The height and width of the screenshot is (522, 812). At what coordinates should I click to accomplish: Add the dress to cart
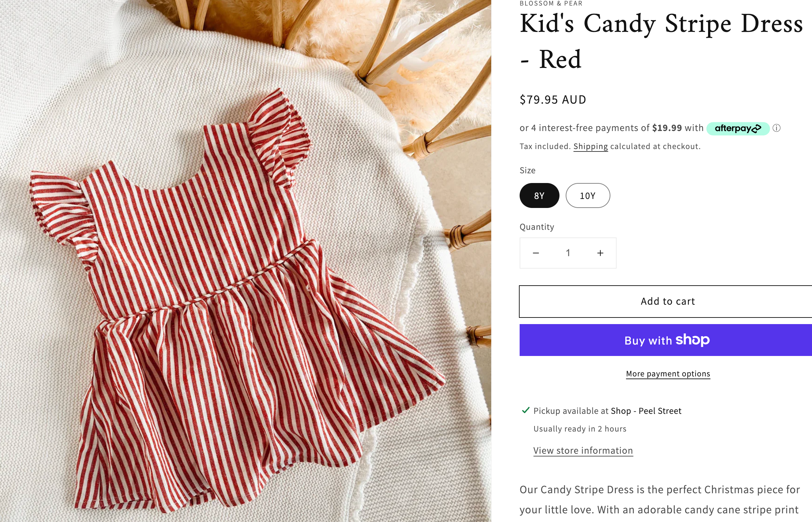667,301
